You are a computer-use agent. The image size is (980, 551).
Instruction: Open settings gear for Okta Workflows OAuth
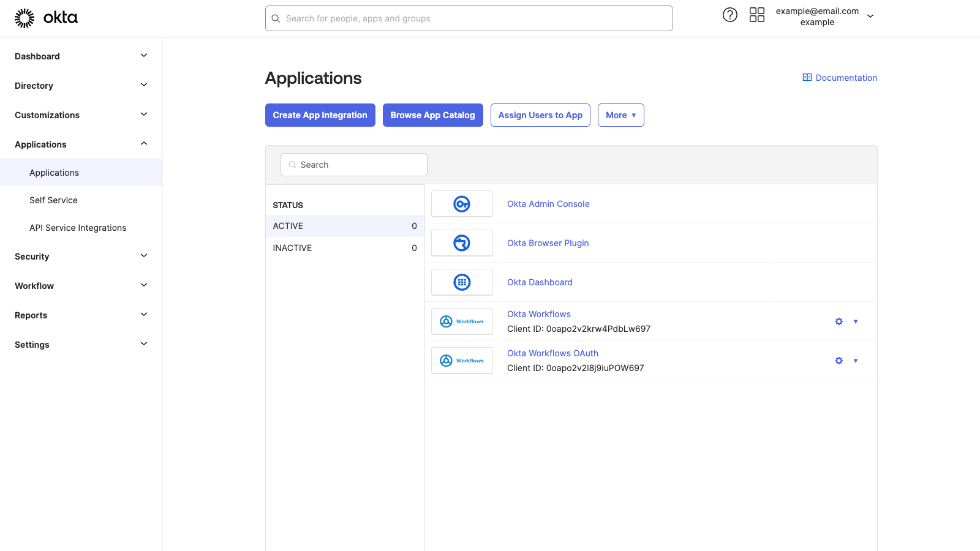point(839,361)
